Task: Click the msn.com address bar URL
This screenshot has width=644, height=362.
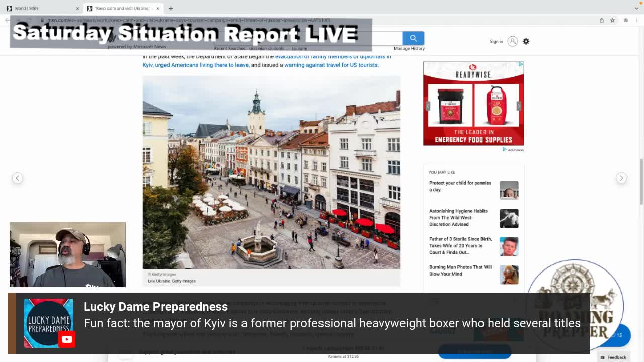Action: coord(189,20)
